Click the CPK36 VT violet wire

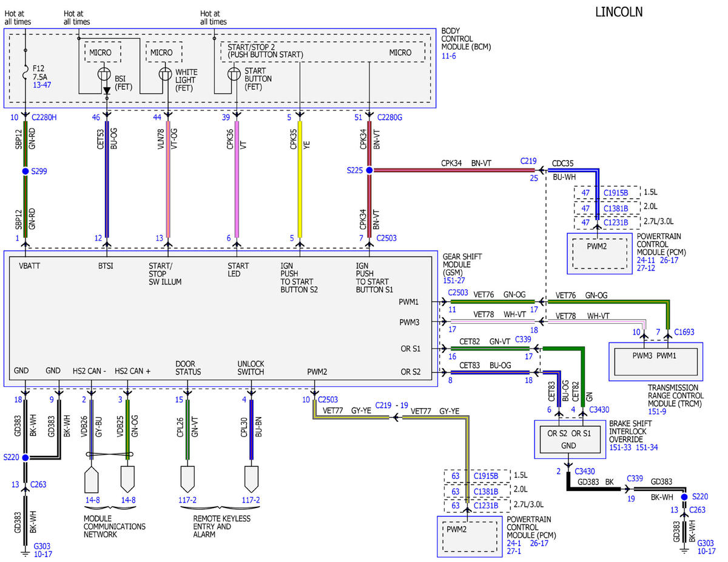tap(236, 181)
